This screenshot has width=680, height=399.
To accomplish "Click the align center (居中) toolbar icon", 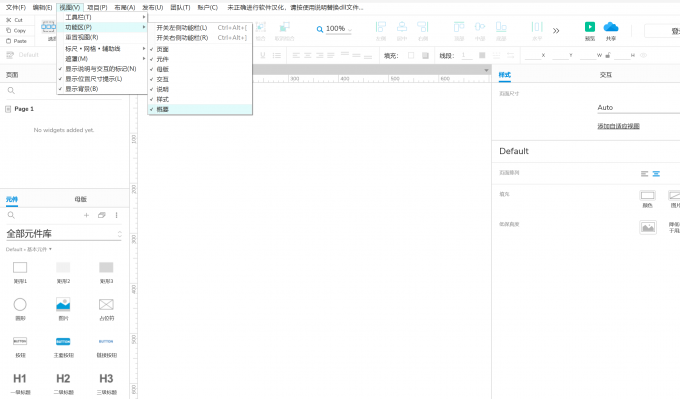I will tap(402, 27).
